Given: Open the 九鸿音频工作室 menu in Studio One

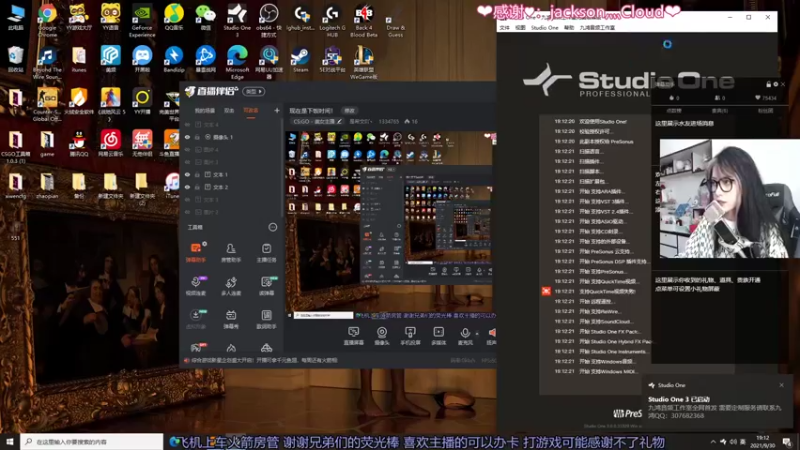Looking at the screenshot, I should pos(597,28).
